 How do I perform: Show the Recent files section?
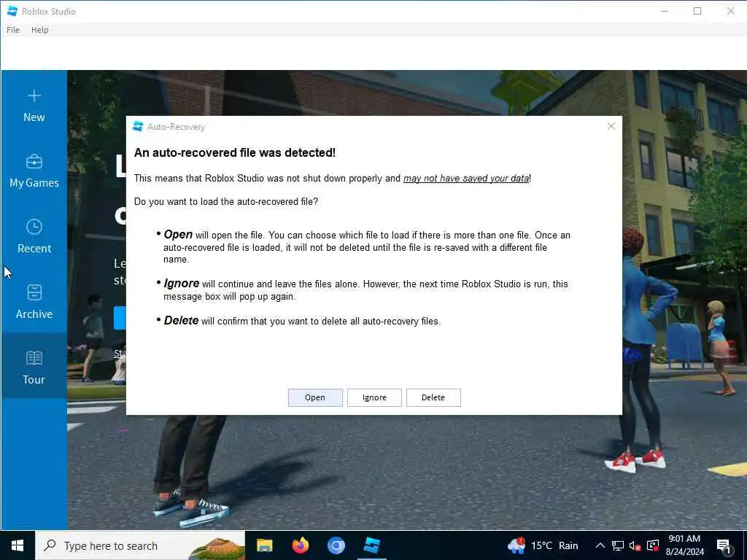(34, 237)
